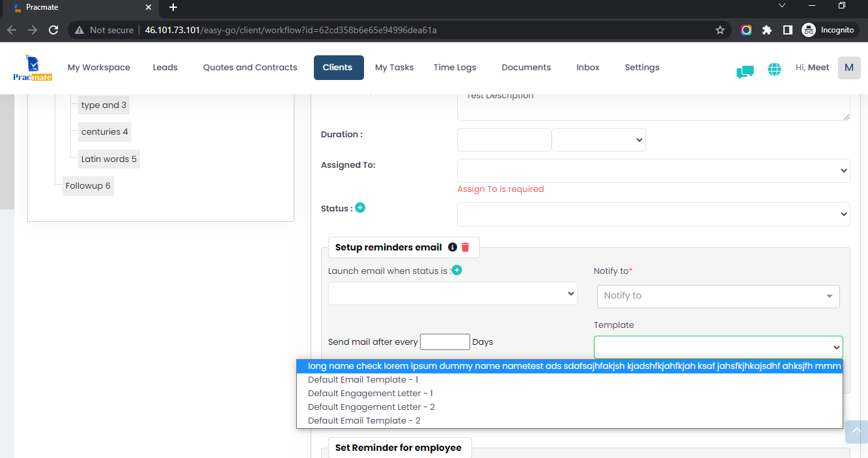
Task: Select the Followup 6 tree item
Action: click(88, 185)
